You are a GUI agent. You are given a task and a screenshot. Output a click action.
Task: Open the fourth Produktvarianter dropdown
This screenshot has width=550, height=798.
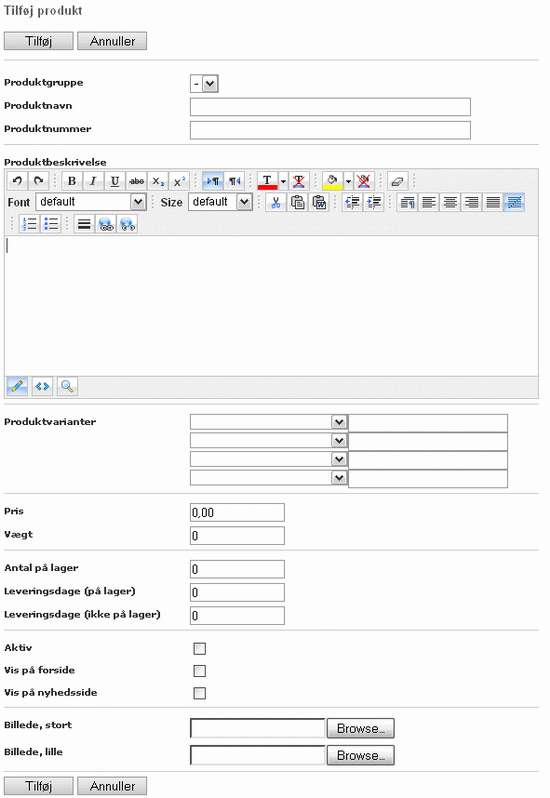(x=269, y=477)
